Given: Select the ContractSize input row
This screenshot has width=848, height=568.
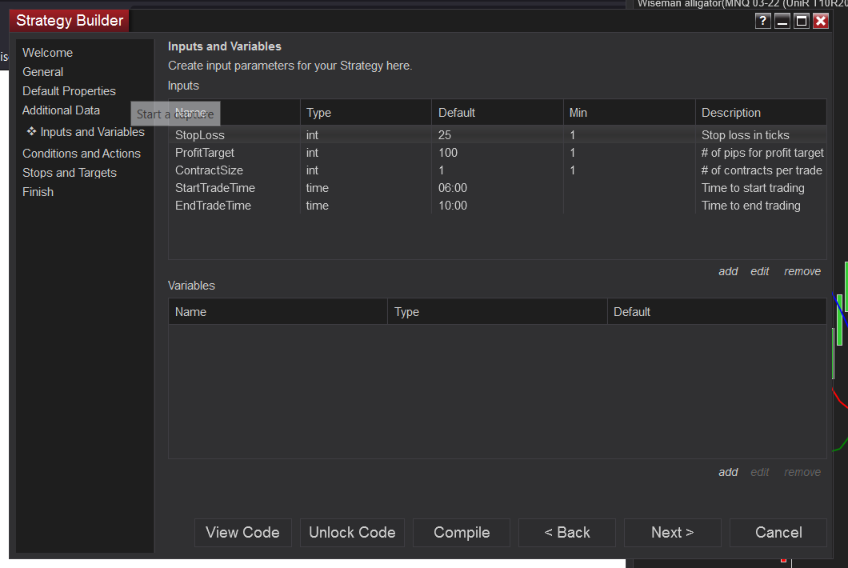Looking at the screenshot, I should point(209,171).
